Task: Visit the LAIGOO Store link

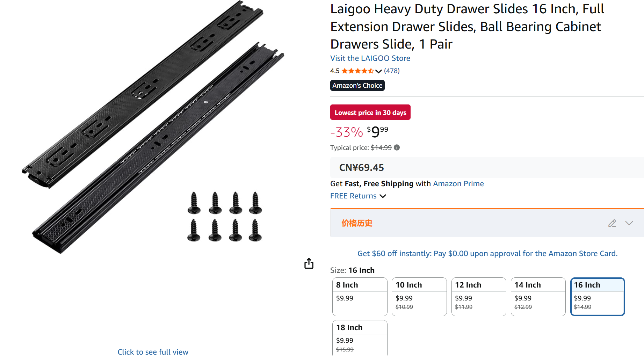Action: coord(370,58)
